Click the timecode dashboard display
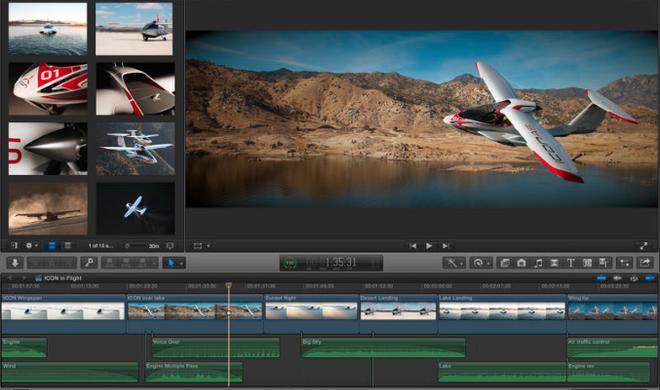Image resolution: width=660 pixels, height=390 pixels. [x=331, y=263]
